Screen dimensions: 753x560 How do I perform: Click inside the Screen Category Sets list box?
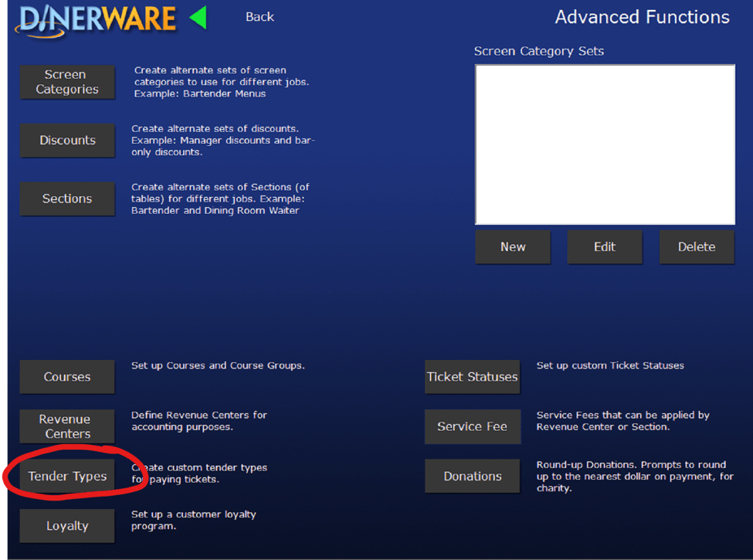pos(605,144)
